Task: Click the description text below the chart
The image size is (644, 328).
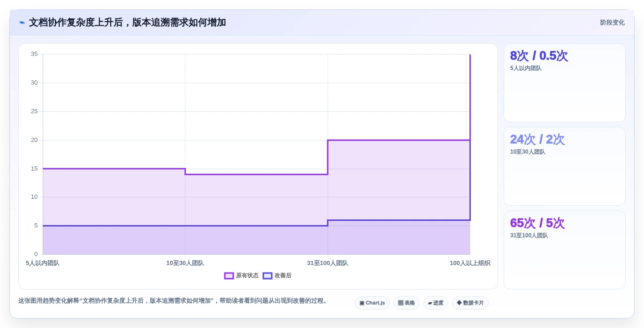Action: 174,301
